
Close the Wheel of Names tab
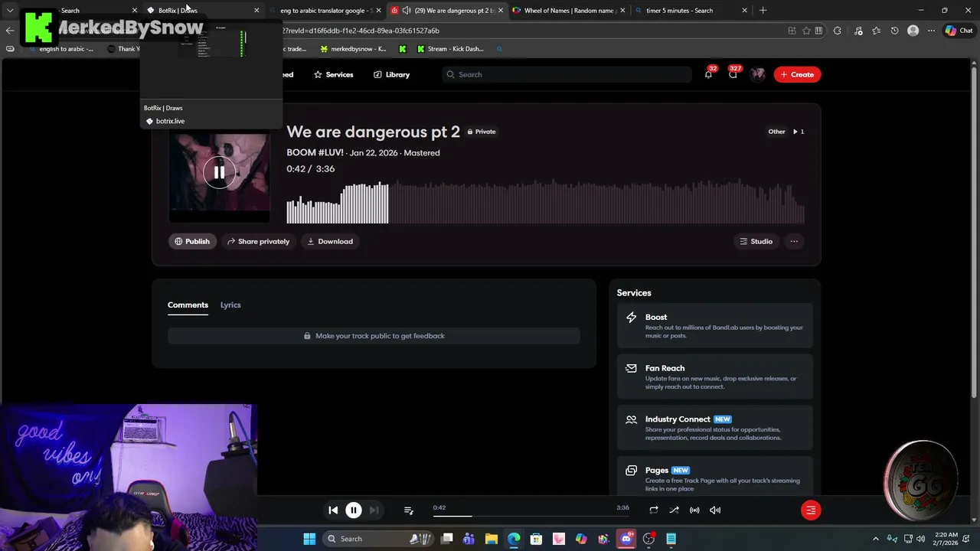point(622,10)
